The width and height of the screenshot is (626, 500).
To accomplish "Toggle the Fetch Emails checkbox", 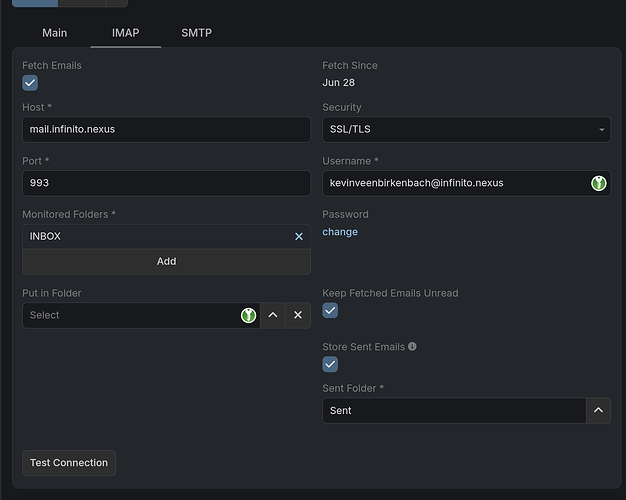I will click(30, 83).
